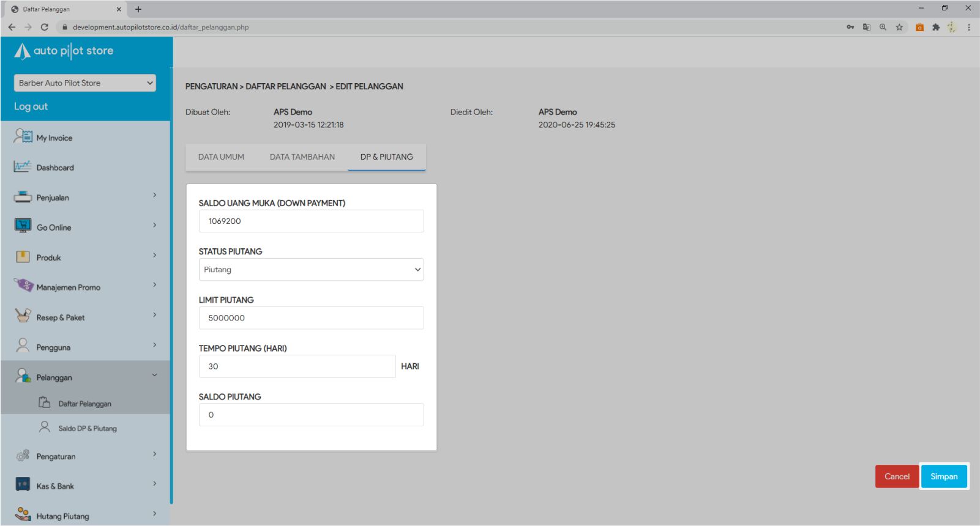
Task: Open the Barber Auto Pilot Store selector
Action: (x=85, y=83)
